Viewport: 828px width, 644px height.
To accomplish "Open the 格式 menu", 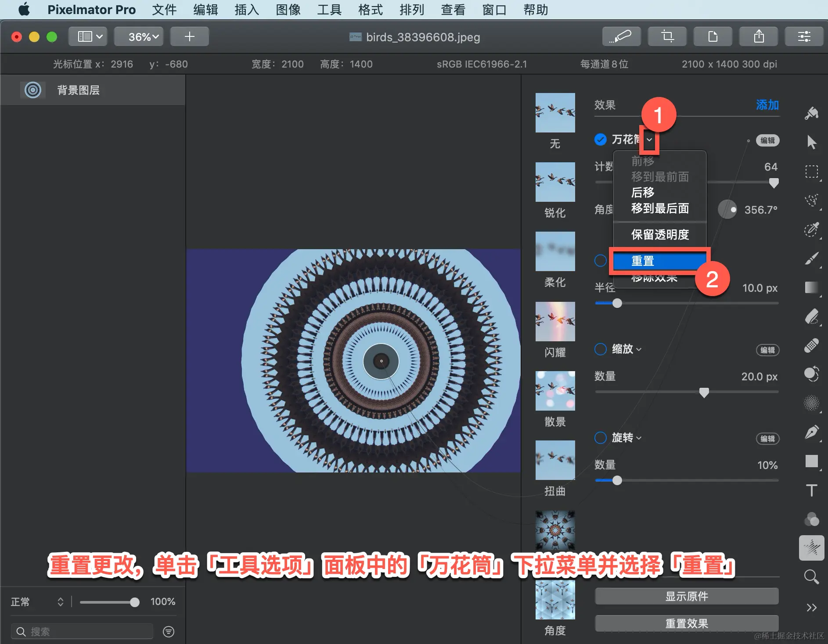I will click(371, 10).
